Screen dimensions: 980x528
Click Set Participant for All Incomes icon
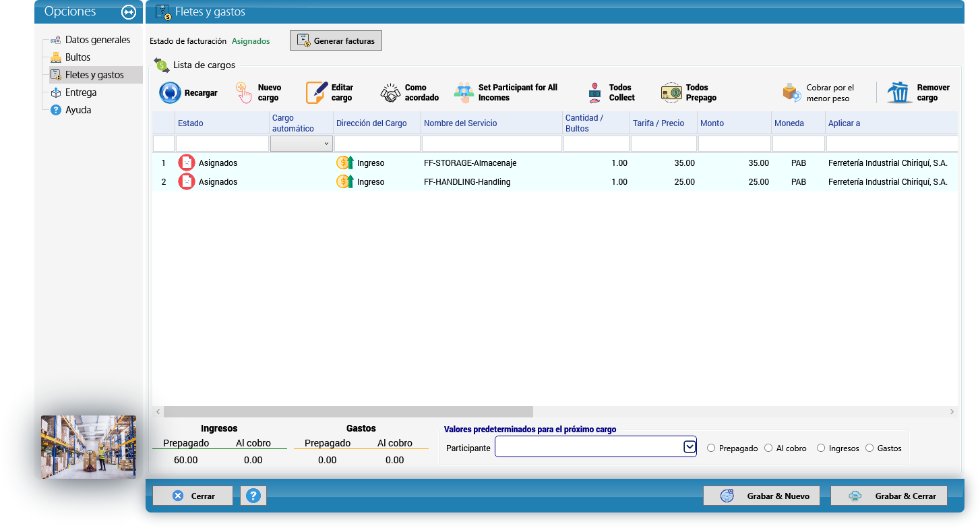pyautogui.click(x=464, y=92)
